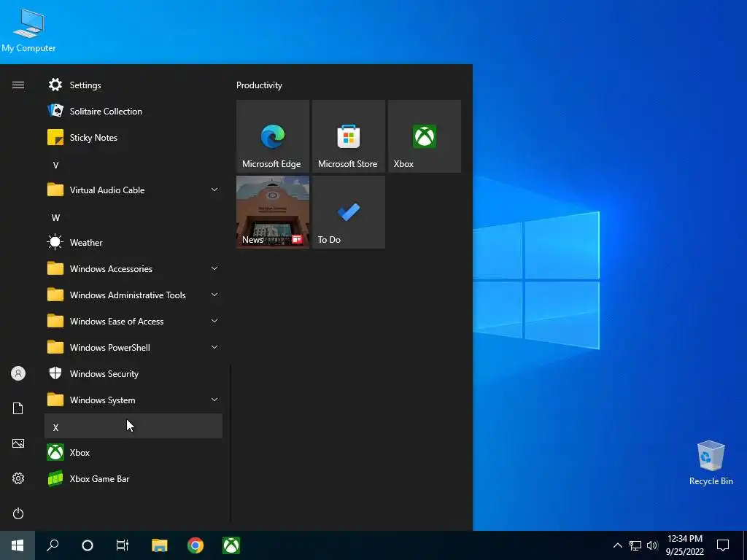Launch Solitaire Collection

click(x=133, y=111)
